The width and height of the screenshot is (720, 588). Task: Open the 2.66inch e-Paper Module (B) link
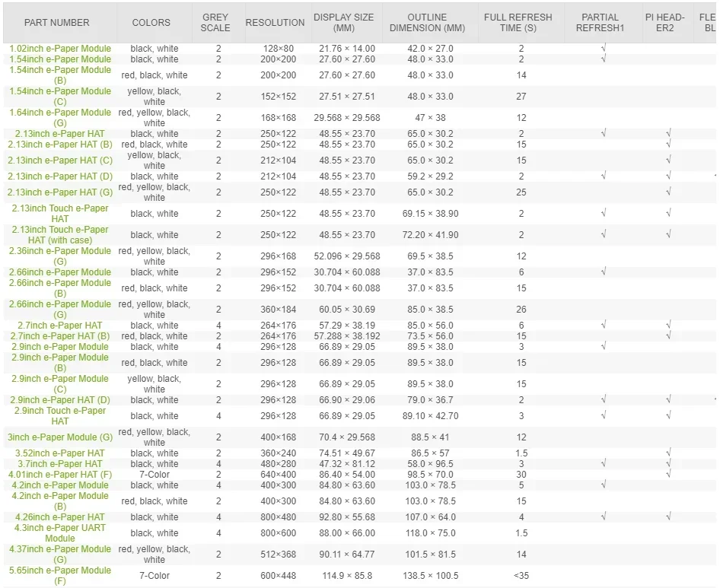tap(60, 288)
